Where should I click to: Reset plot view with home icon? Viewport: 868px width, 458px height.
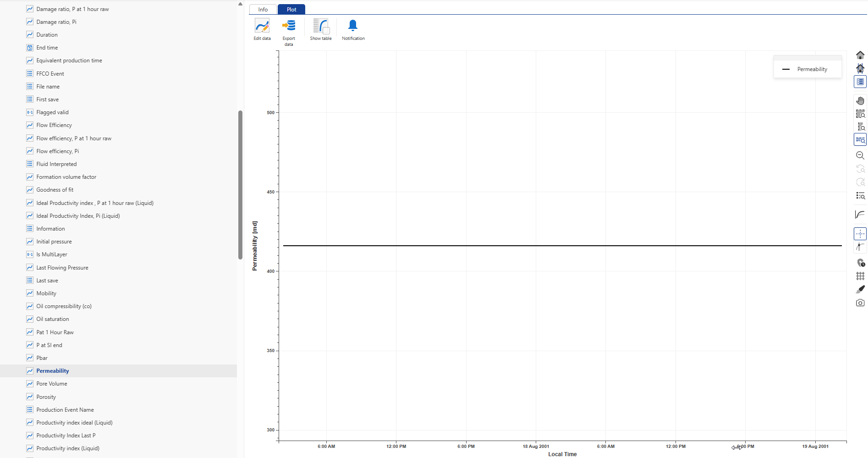click(860, 55)
